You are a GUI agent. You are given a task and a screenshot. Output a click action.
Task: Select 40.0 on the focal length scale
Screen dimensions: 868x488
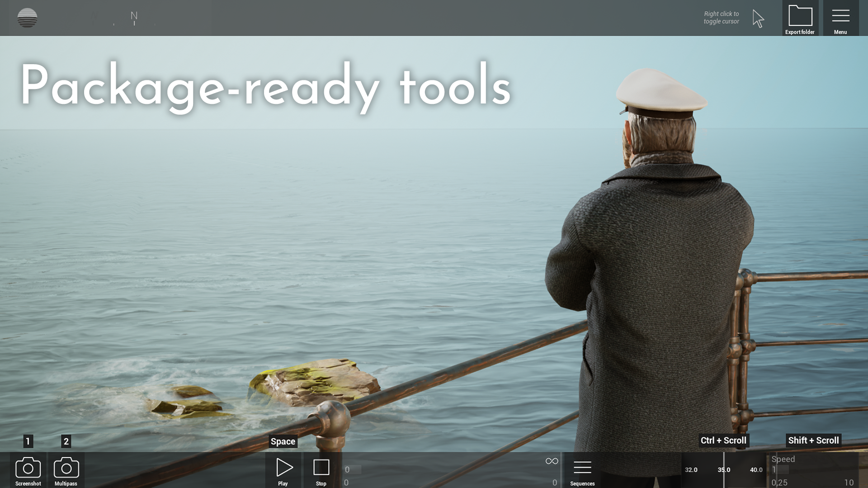756,470
